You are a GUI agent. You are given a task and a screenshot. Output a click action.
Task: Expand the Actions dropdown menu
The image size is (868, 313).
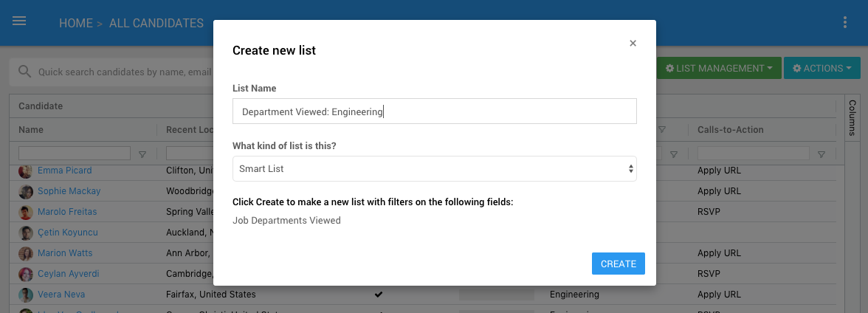[821, 69]
